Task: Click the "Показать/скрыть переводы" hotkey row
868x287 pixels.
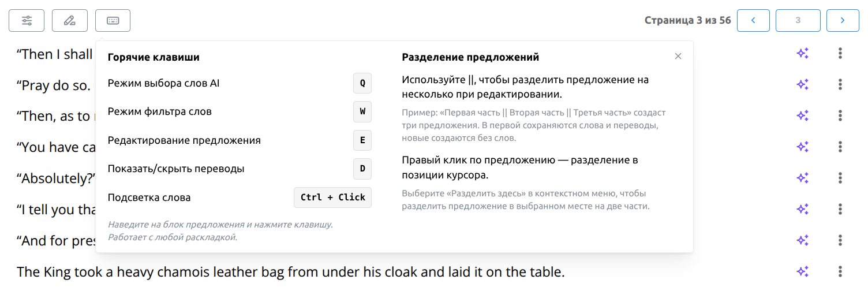Action: point(176,169)
